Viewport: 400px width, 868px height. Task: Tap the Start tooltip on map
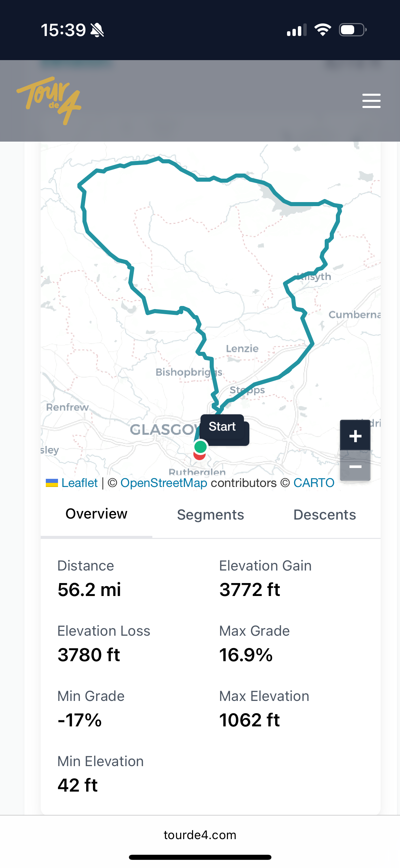tap(222, 427)
